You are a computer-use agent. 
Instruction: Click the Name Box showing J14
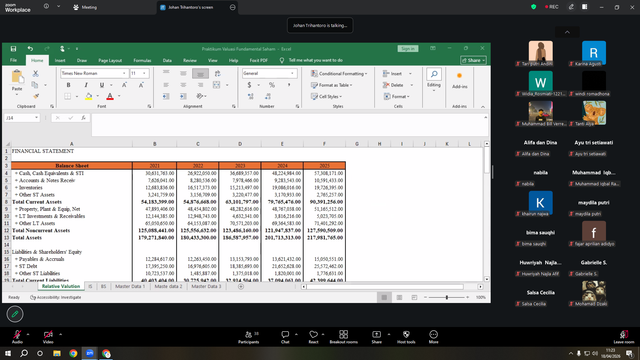22,118
